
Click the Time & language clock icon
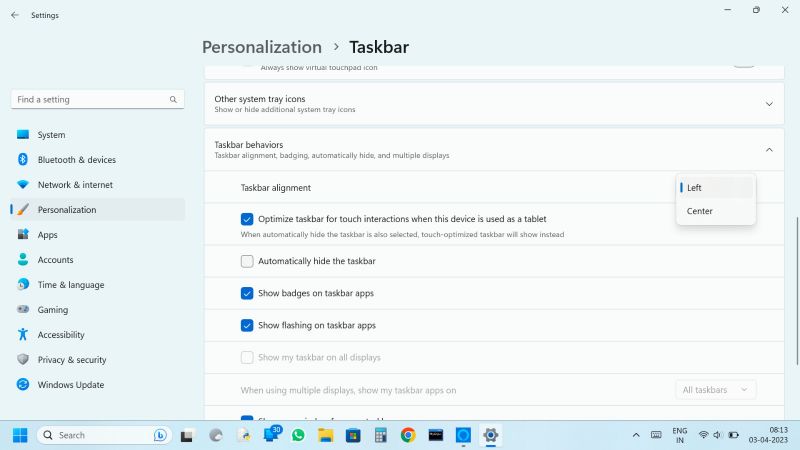point(23,284)
